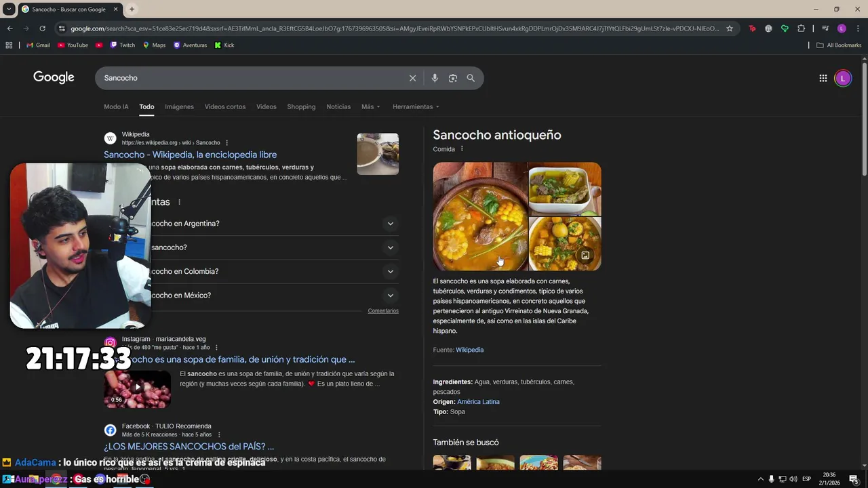Screen dimensions: 868x488
Task: Open options dots beside Sancocho antioqueño Comida
Action: pos(462,149)
